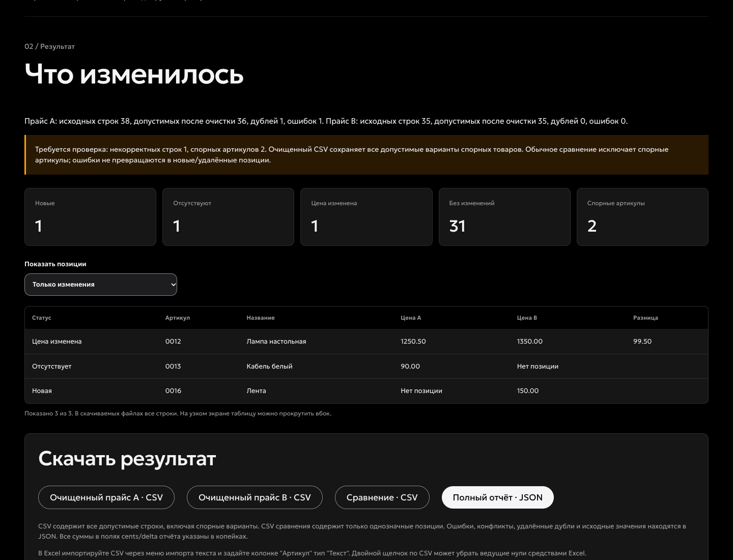This screenshot has height=560, width=733.
Task: Click the 'Название' column header
Action: [261, 318]
